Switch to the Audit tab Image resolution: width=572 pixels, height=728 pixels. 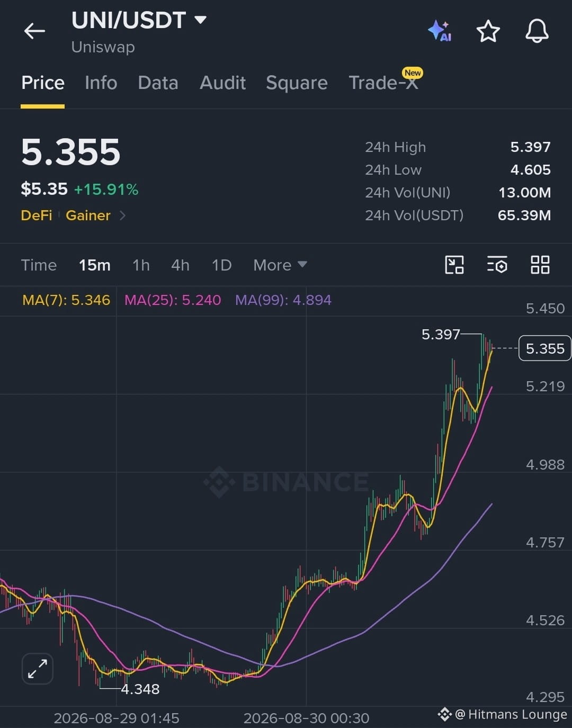tap(222, 83)
